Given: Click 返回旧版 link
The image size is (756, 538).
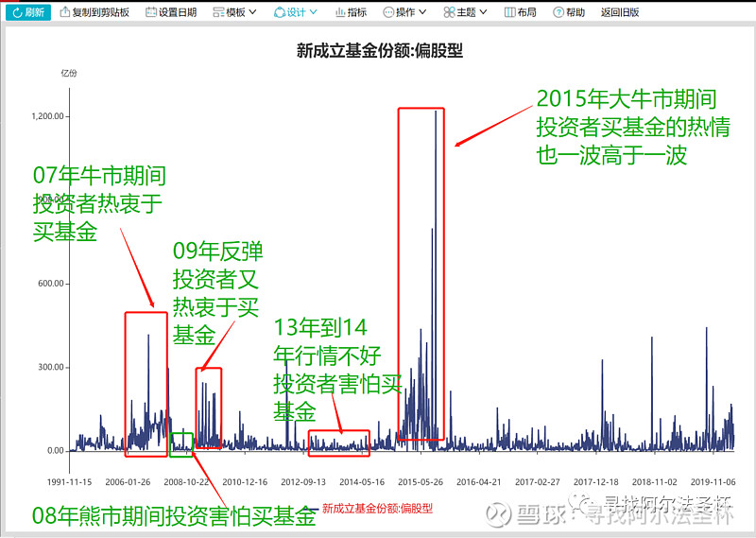Looking at the screenshot, I should [x=620, y=12].
